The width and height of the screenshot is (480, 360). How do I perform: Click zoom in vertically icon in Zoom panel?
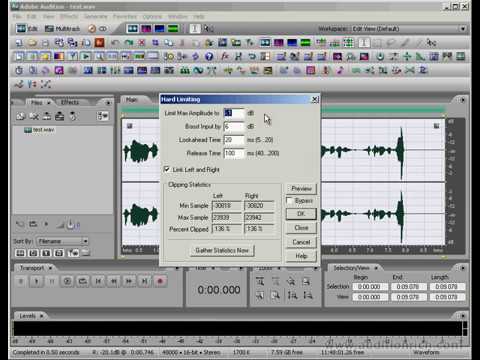click(292, 295)
